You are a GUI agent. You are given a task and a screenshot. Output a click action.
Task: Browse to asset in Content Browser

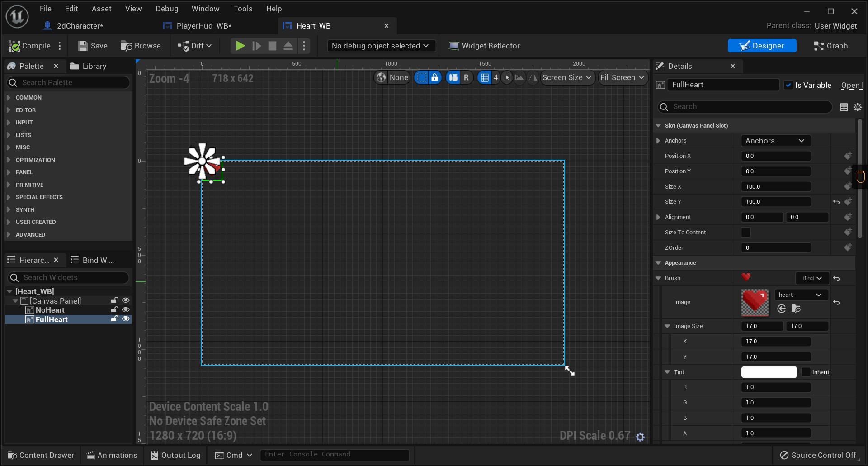127,46
